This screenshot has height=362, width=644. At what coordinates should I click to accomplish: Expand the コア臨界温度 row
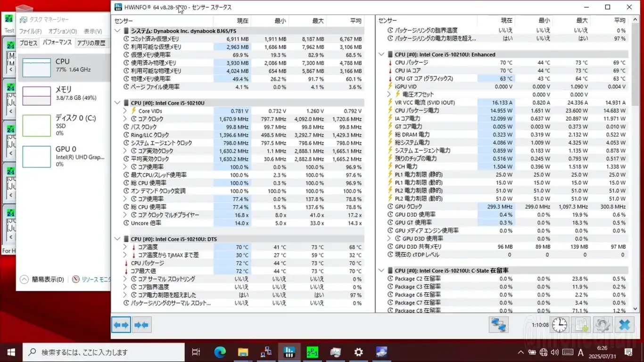pyautogui.click(x=125, y=287)
